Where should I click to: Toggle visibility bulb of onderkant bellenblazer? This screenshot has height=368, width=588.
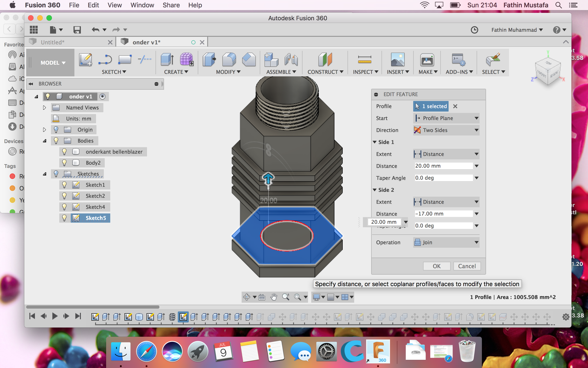pos(64,152)
